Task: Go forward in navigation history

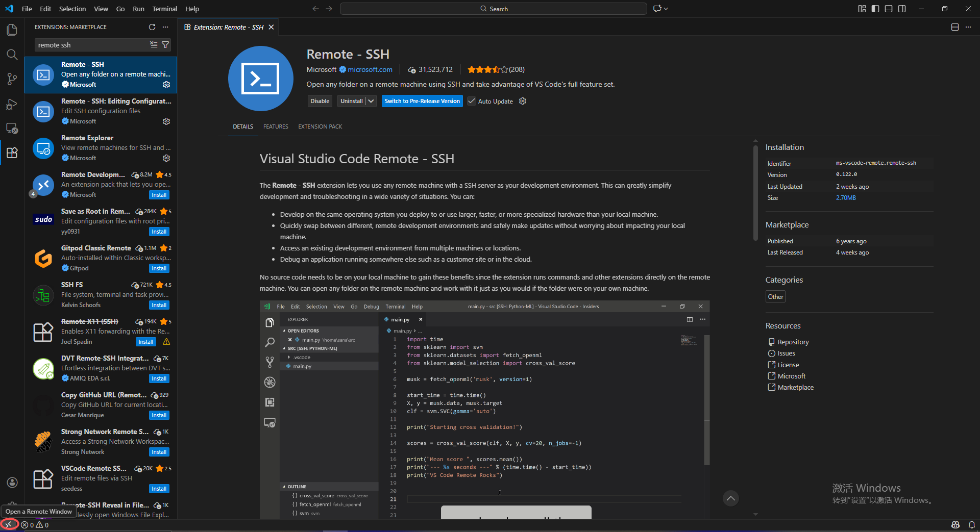Action: click(x=329, y=9)
